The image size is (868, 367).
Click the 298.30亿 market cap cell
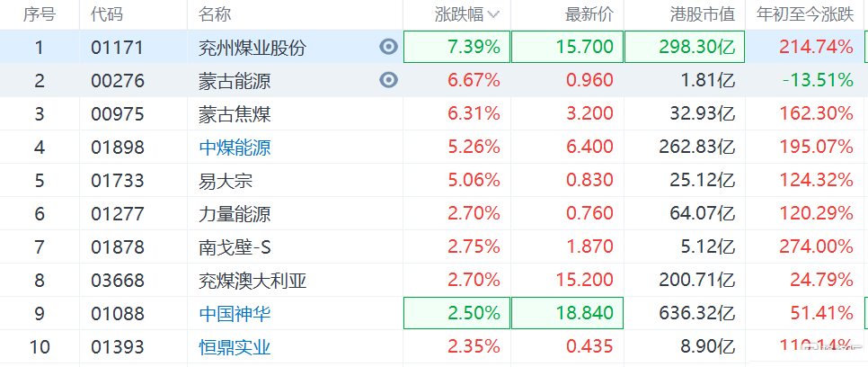coord(683,47)
